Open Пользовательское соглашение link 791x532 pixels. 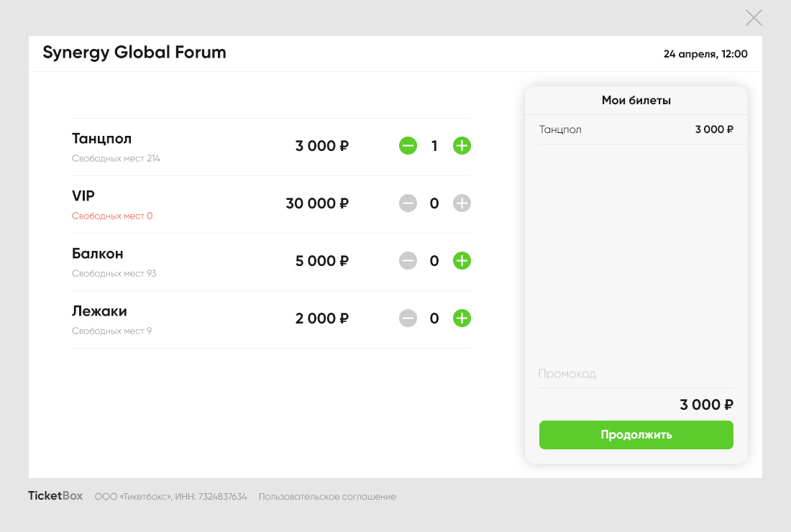327,497
